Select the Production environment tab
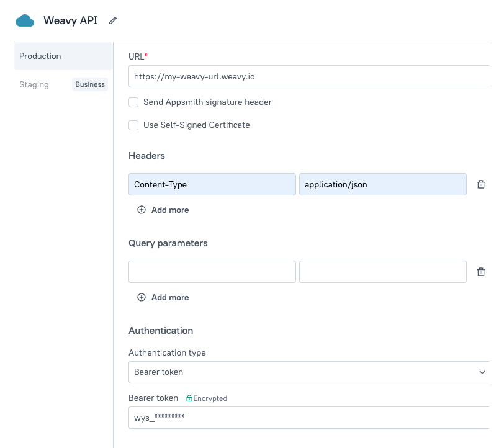Screen dimensions: 504x448 pyautogui.click(x=63, y=56)
